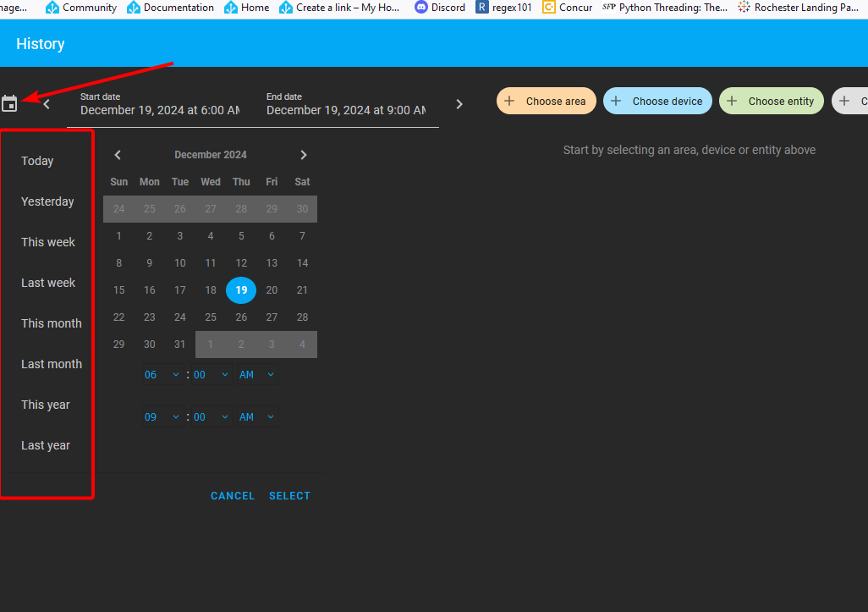Select the Last month preset
Viewport: 868px width, 612px height.
pyautogui.click(x=52, y=363)
